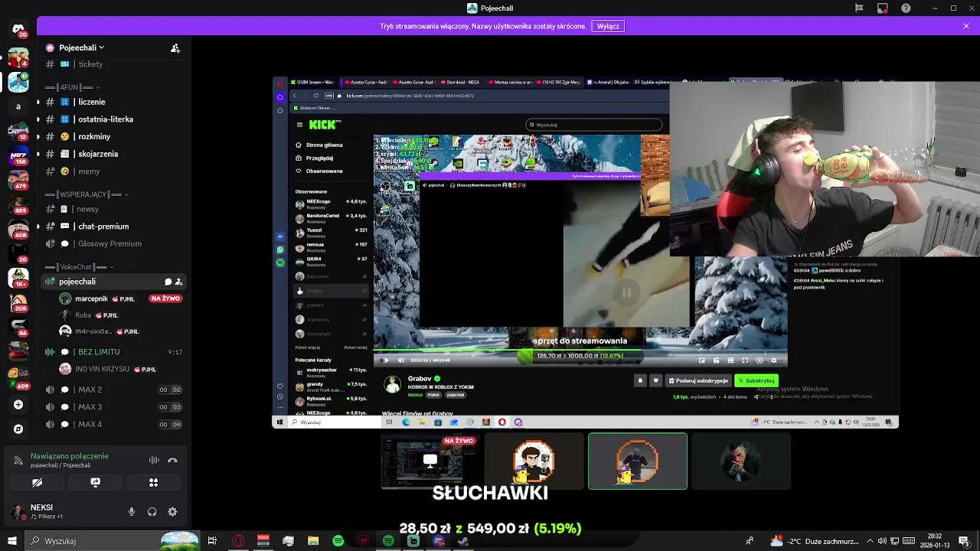
Task: Join the MAX 4 voice channel
Action: 113,425
